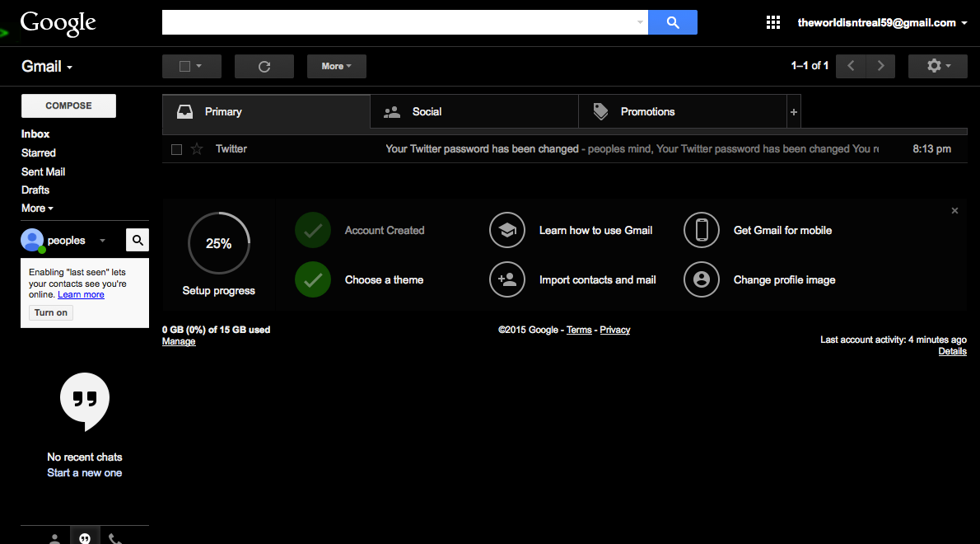This screenshot has height=544, width=980.
Task: Open the peoples status dropdown
Action: [102, 240]
